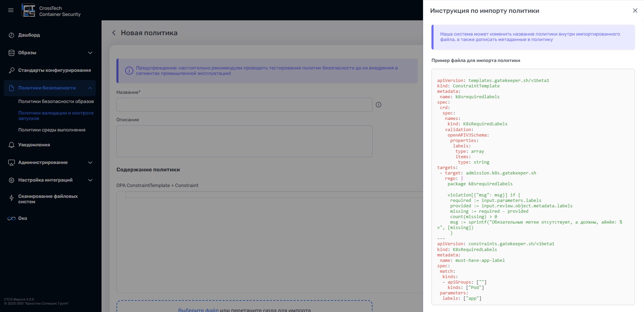Image resolution: width=644 pixels, height=312 pixels.
Task: Click the info icon beside Название field
Action: (x=379, y=105)
